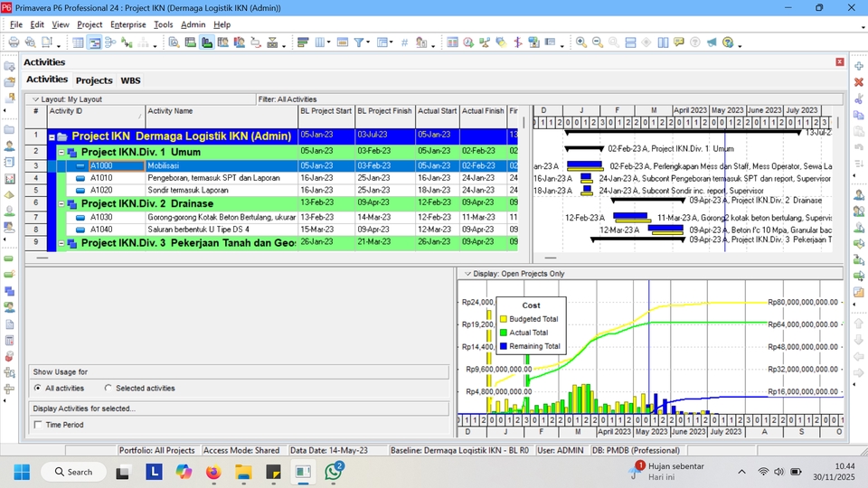Click the Filter funnel icon
868x488 pixels.
point(359,42)
